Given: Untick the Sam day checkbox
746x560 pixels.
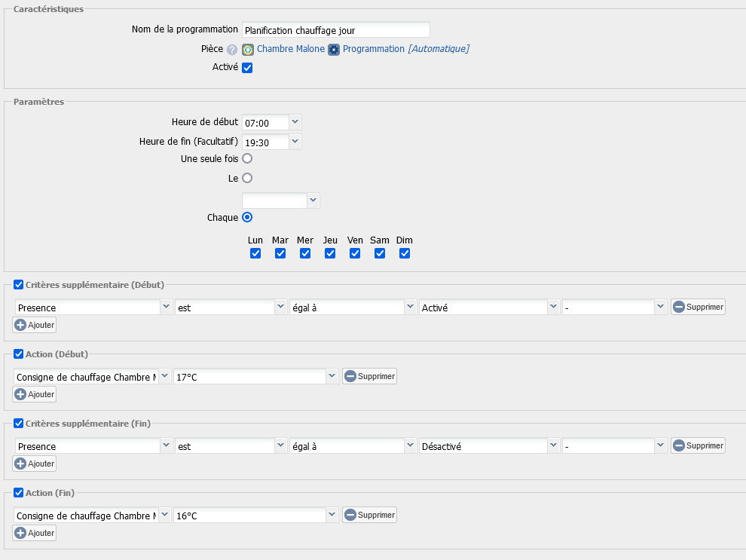Looking at the screenshot, I should 380,253.
